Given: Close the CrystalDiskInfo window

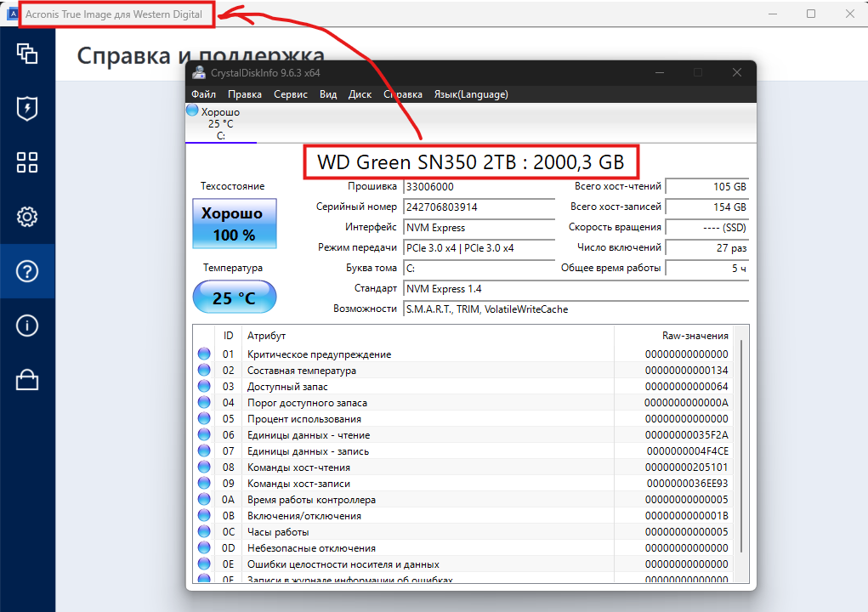Looking at the screenshot, I should coord(737,72).
